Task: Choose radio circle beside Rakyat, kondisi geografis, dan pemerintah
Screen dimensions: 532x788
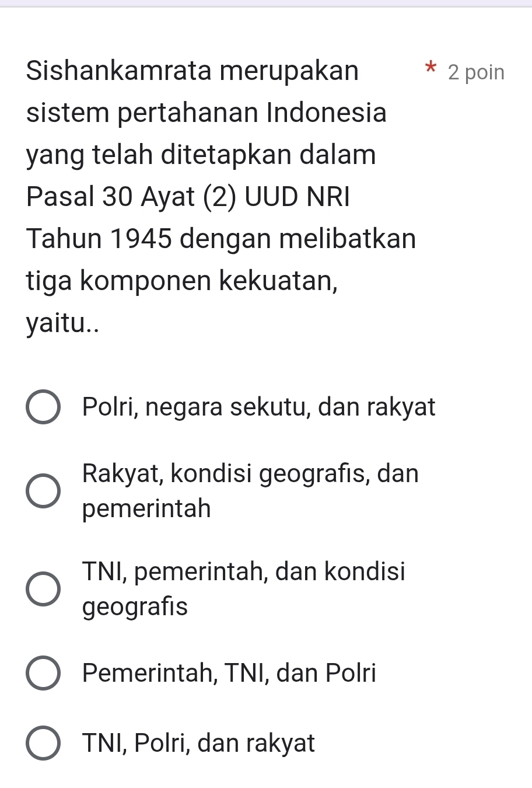Action: (43, 491)
